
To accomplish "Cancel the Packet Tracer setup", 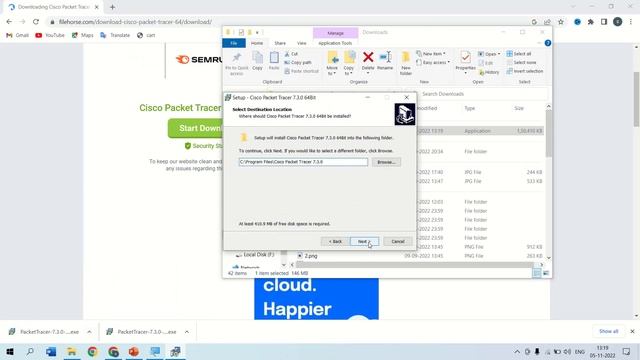I will coord(398,242).
